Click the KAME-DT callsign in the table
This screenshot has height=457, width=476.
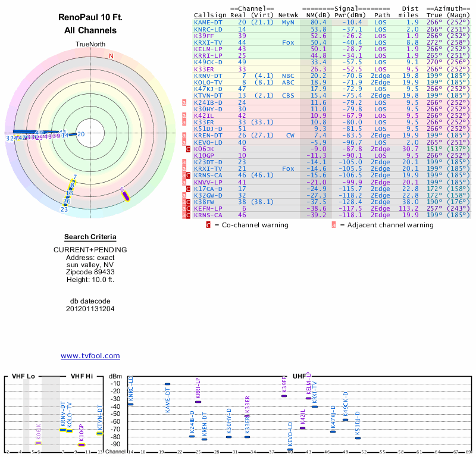(208, 22)
